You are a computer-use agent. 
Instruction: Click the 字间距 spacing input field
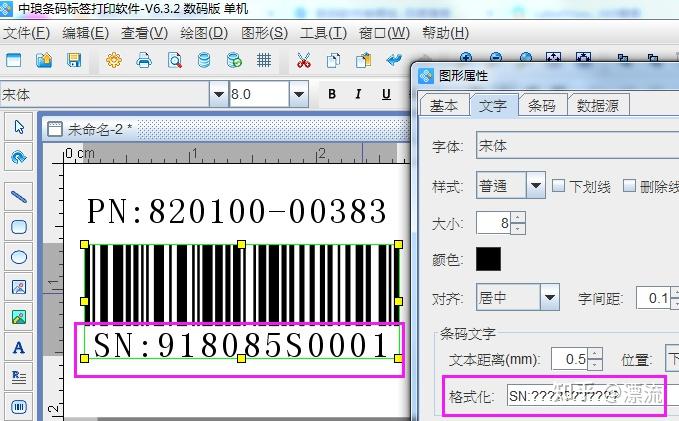(654, 298)
